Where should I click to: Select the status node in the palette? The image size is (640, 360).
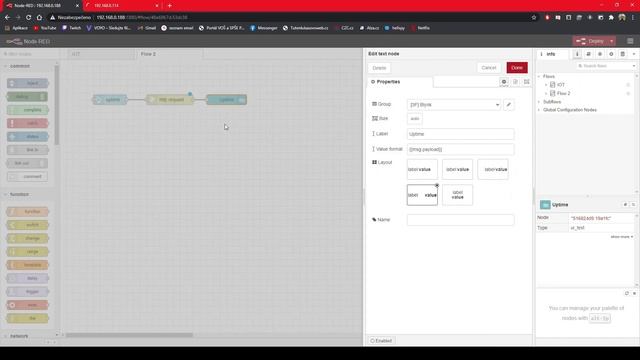tap(28, 137)
